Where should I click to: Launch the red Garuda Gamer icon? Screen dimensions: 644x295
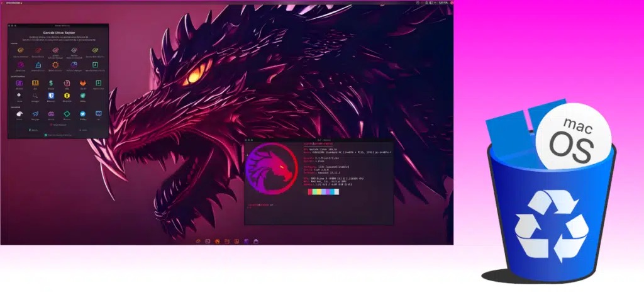coord(38,50)
